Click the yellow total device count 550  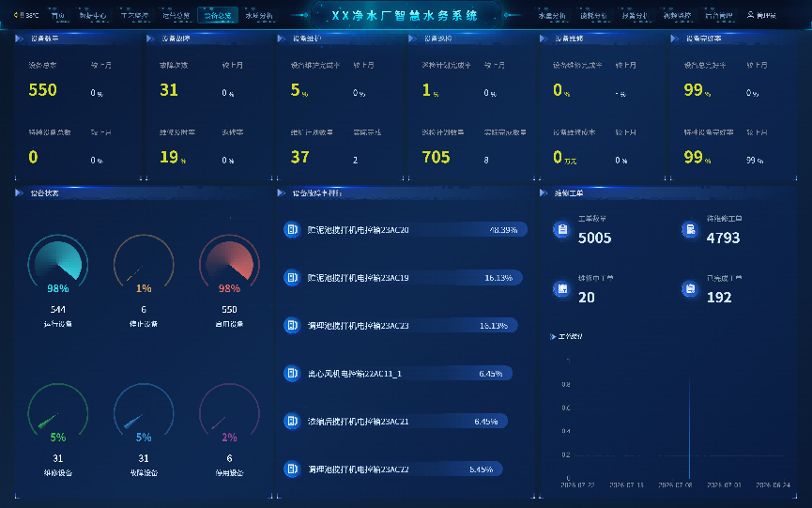tap(42, 90)
